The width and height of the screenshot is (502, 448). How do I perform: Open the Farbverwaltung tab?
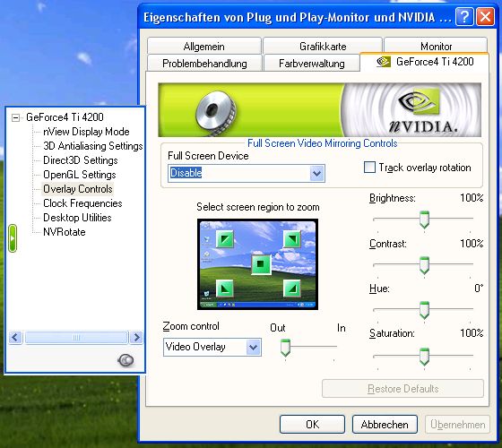tap(312, 63)
